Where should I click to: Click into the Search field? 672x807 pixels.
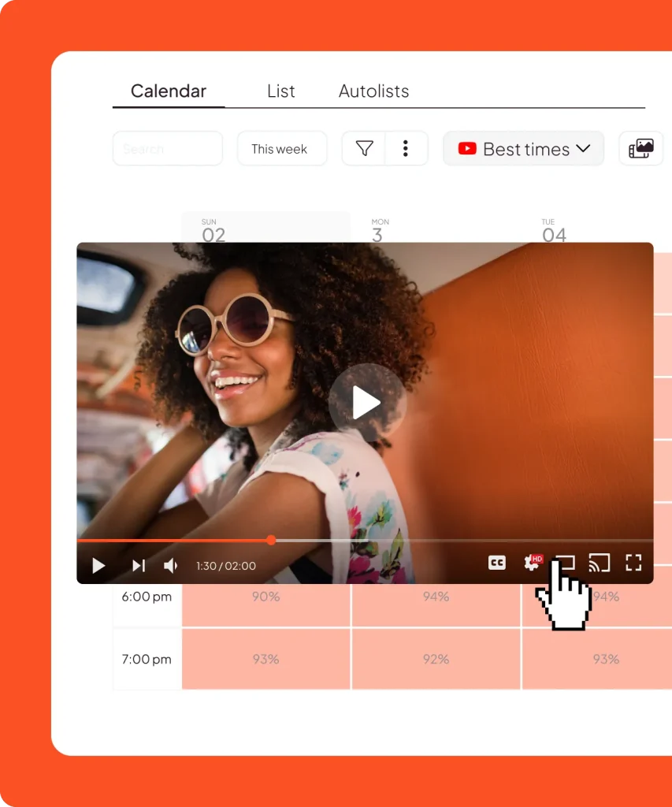167,148
